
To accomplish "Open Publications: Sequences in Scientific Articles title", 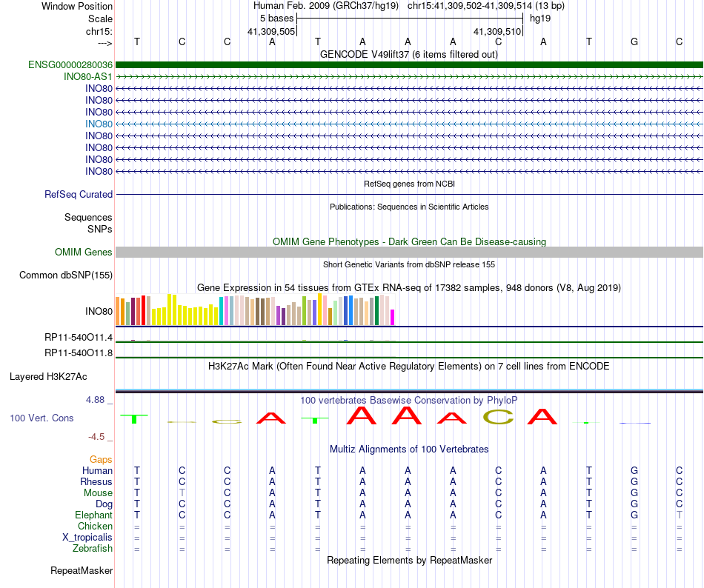I will click(x=409, y=207).
